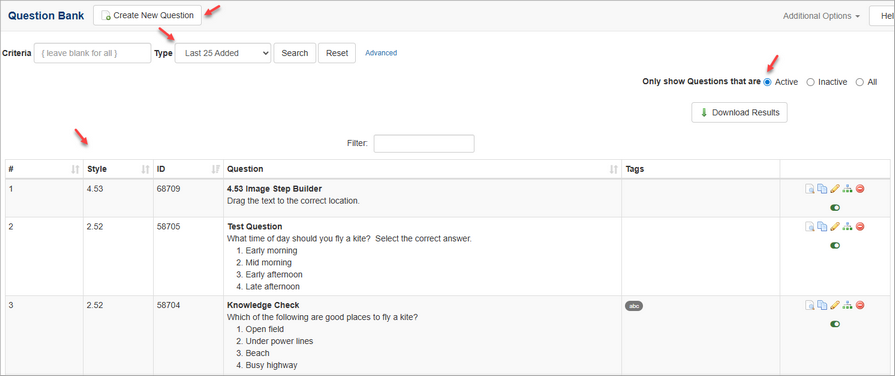Open the Type dropdown showing Last 25 Added
This screenshot has height=376, width=895.
pos(223,53)
